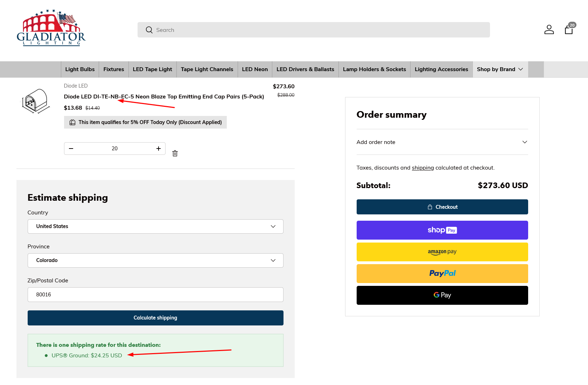The width and height of the screenshot is (588, 385).
Task: Pay with Amazon Pay button
Action: pos(442,252)
